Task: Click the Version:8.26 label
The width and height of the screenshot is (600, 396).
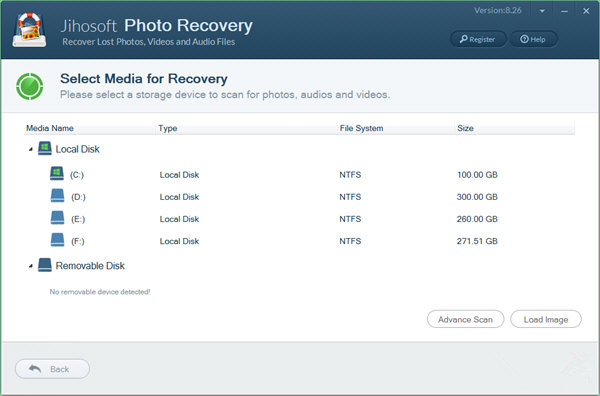Action: tap(498, 10)
